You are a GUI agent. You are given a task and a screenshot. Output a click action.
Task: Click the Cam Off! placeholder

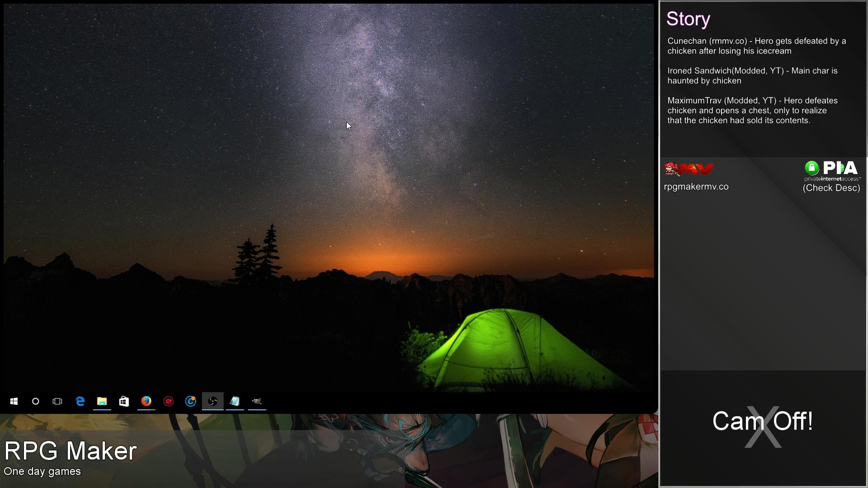pyautogui.click(x=763, y=421)
